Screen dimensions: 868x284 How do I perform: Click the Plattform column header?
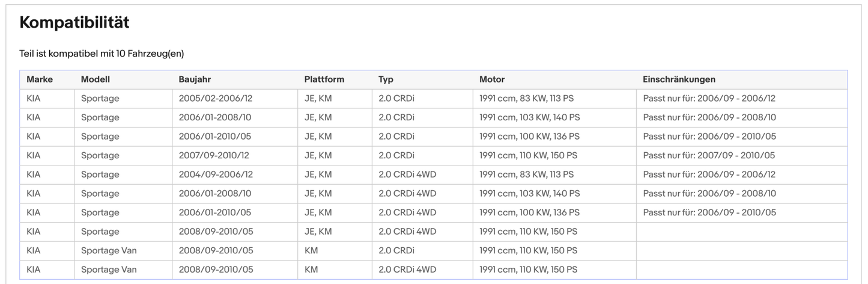324,79
